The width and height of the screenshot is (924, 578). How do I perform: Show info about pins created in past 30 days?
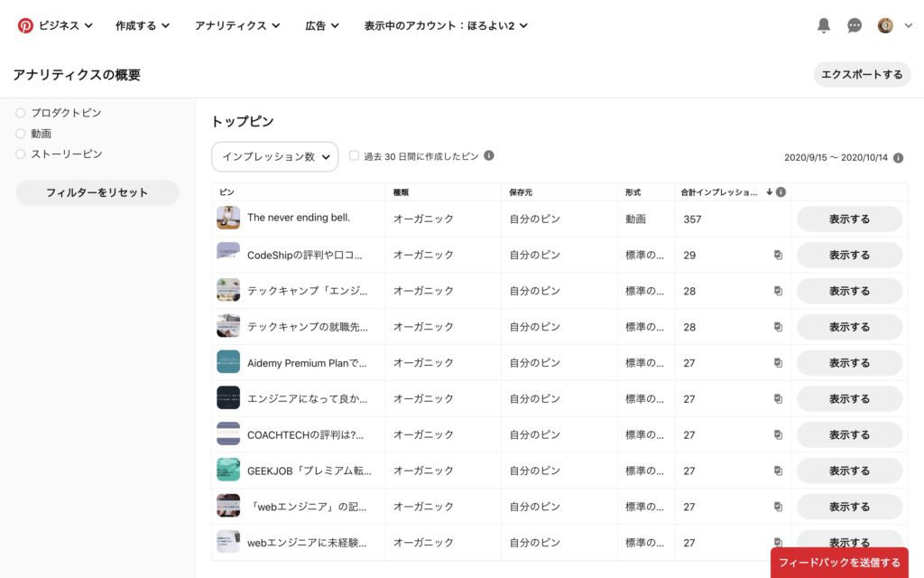[488, 155]
